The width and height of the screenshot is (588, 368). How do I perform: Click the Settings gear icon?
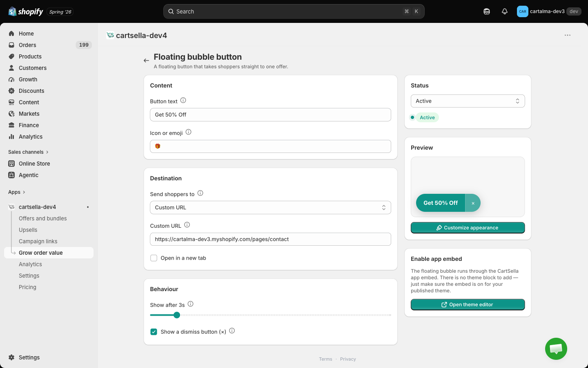[x=11, y=357]
